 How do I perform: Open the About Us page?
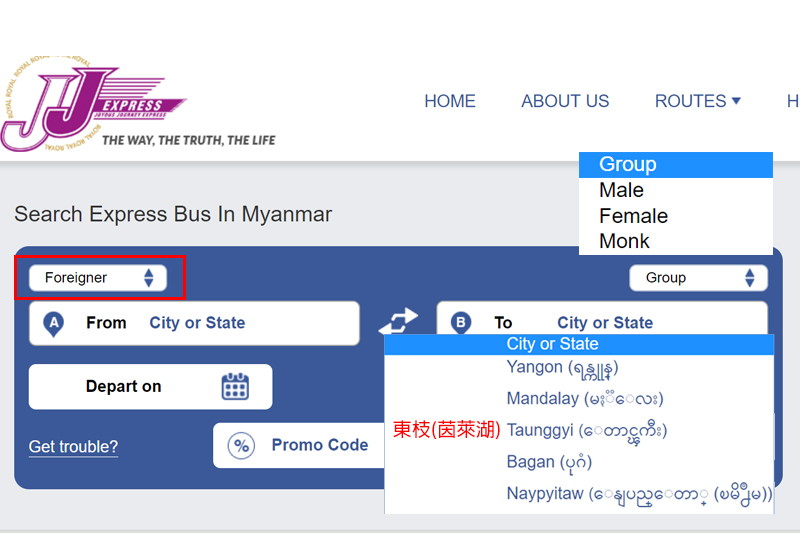coord(565,101)
